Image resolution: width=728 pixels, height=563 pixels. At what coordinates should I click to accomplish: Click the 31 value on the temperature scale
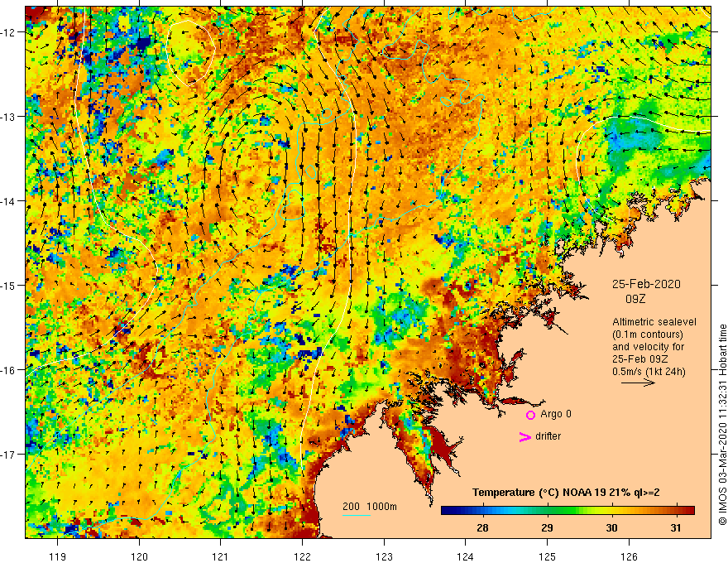[676, 527]
